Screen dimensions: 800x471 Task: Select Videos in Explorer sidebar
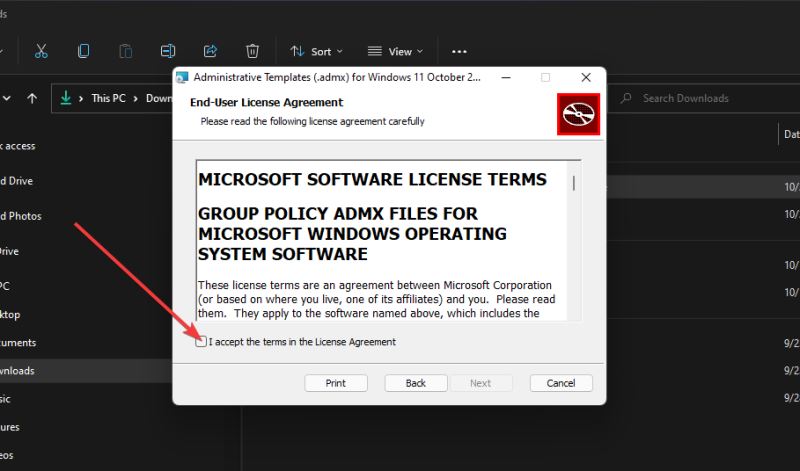[7, 455]
